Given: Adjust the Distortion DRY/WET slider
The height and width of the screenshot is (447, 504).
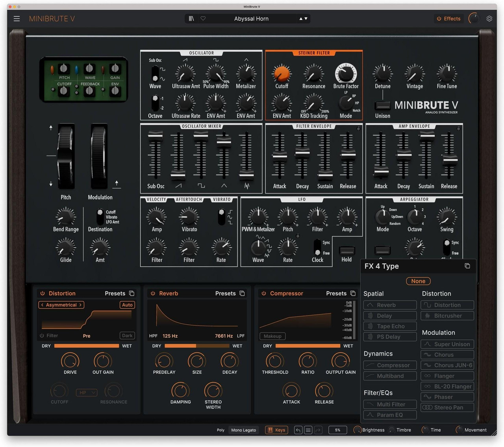Looking at the screenshot, I should [x=87, y=346].
